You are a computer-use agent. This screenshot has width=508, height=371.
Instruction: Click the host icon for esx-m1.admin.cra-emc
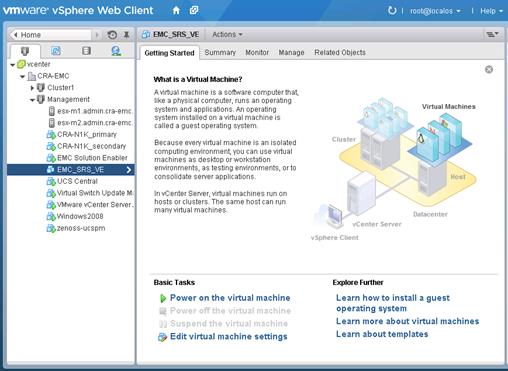coord(52,111)
